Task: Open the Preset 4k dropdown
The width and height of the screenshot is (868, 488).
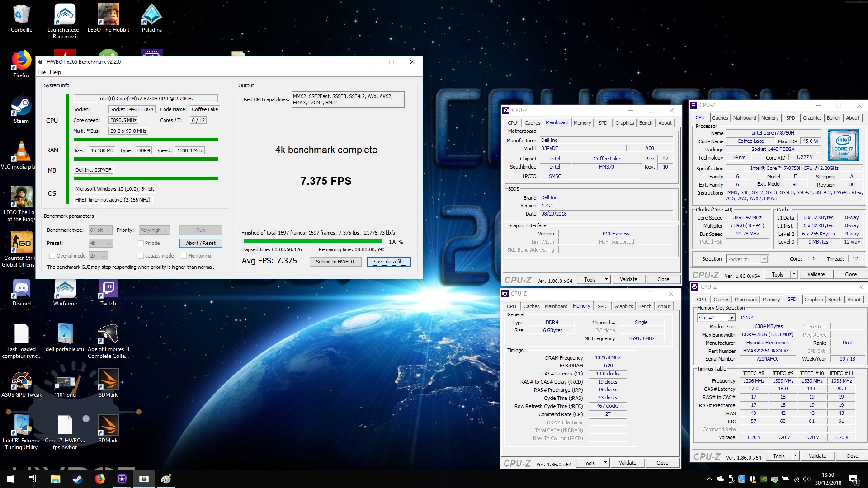Action: 100,243
